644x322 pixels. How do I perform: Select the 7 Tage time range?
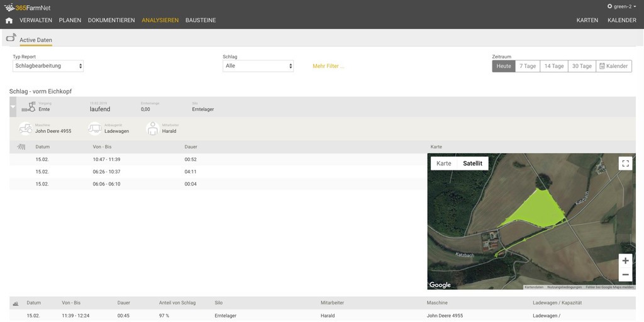527,66
